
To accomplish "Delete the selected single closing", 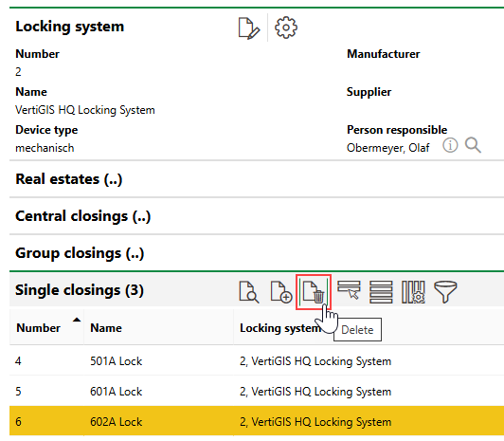I will [x=314, y=292].
